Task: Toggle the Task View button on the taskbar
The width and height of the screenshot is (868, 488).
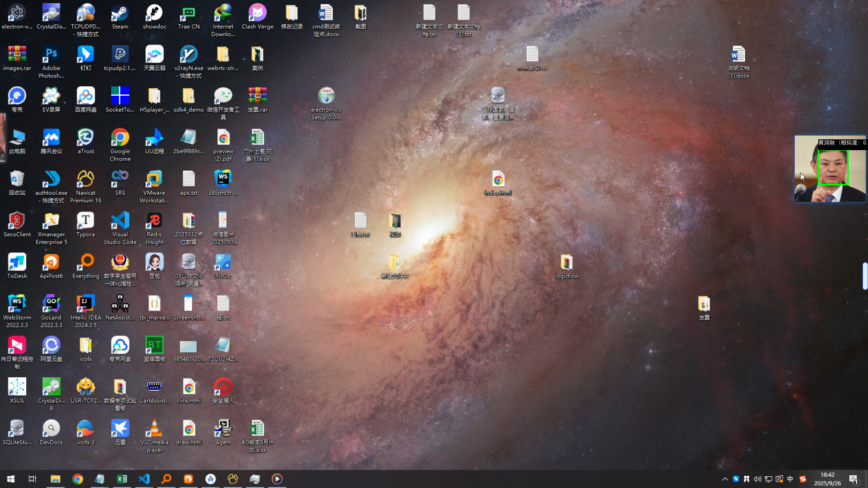Action: pos(32,479)
